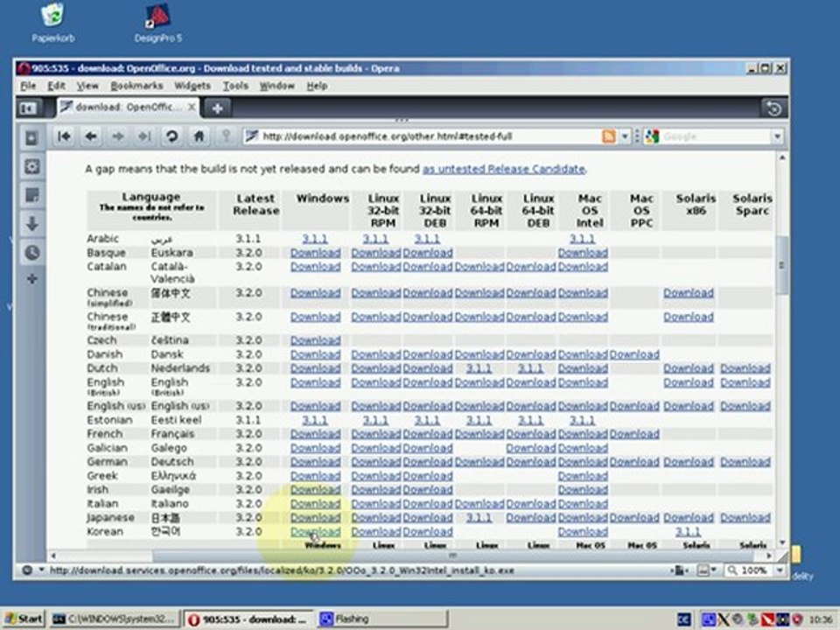Viewport: 840px width, 630px height.
Task: Open the Widgets menu
Action: pyautogui.click(x=192, y=86)
